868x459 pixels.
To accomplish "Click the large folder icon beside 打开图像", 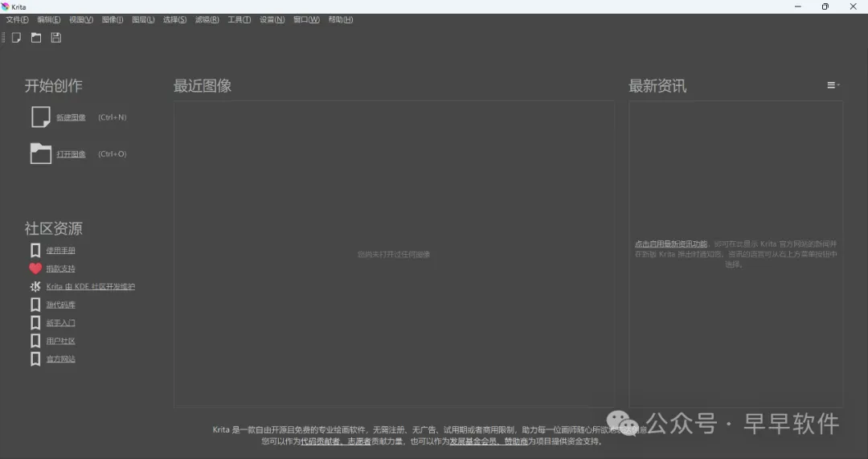I will coord(40,154).
